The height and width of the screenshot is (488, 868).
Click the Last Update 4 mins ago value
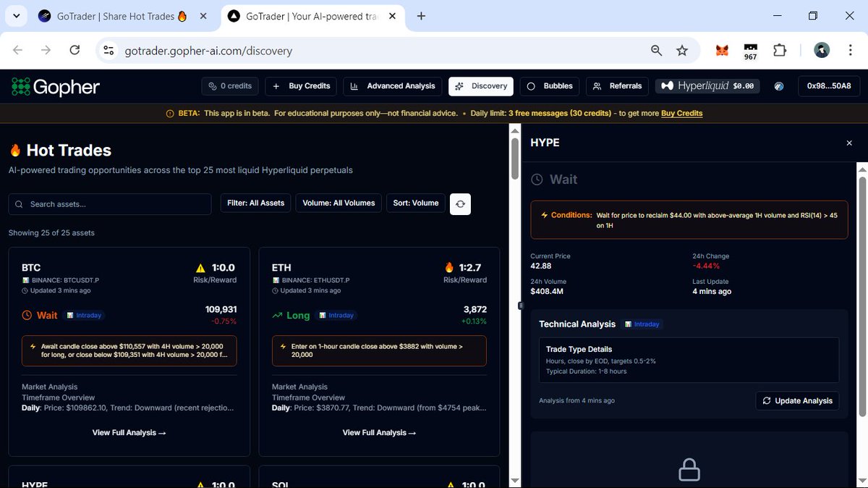click(712, 291)
